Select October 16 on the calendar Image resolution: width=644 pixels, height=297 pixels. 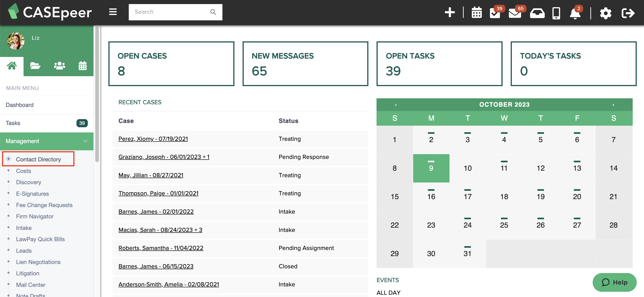pos(431,197)
